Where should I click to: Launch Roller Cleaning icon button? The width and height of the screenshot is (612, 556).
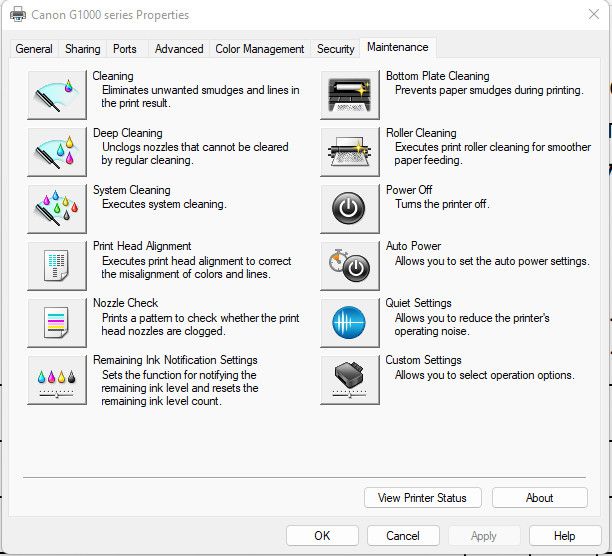[350, 150]
